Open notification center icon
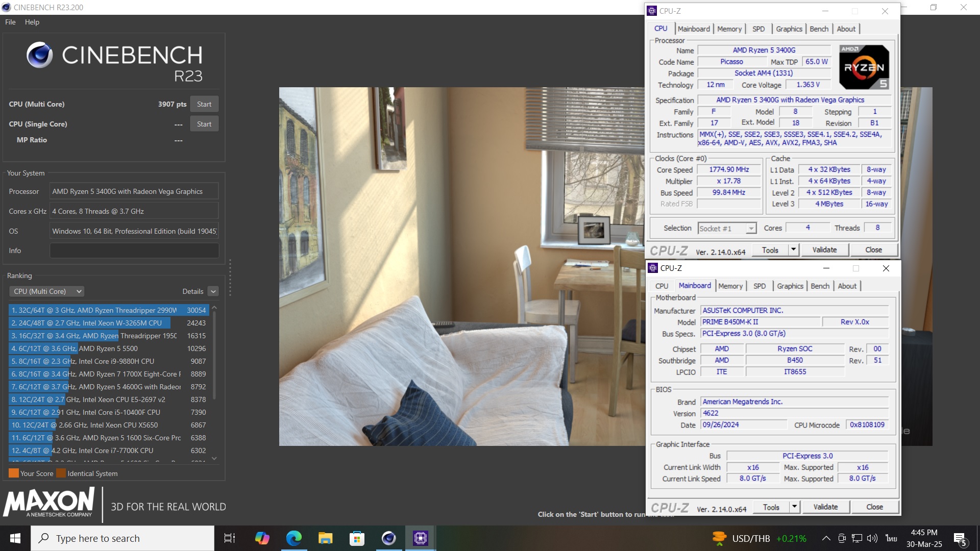This screenshot has width=980, height=551. pyautogui.click(x=960, y=539)
